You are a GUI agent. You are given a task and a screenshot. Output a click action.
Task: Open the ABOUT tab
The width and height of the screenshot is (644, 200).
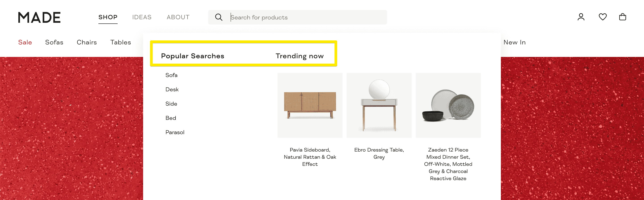coord(178,17)
